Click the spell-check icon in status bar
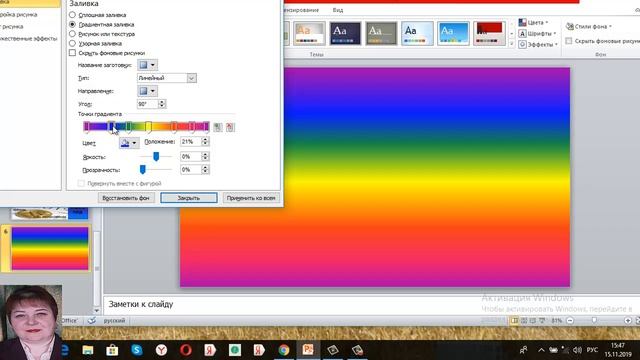Screen dimensions: 640x360 [92, 320]
